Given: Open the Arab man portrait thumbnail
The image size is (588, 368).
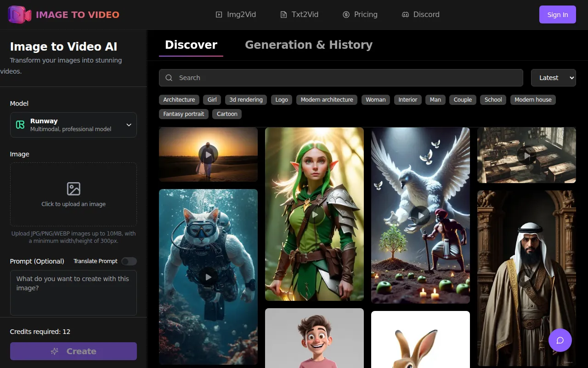Looking at the screenshot, I should [526, 278].
